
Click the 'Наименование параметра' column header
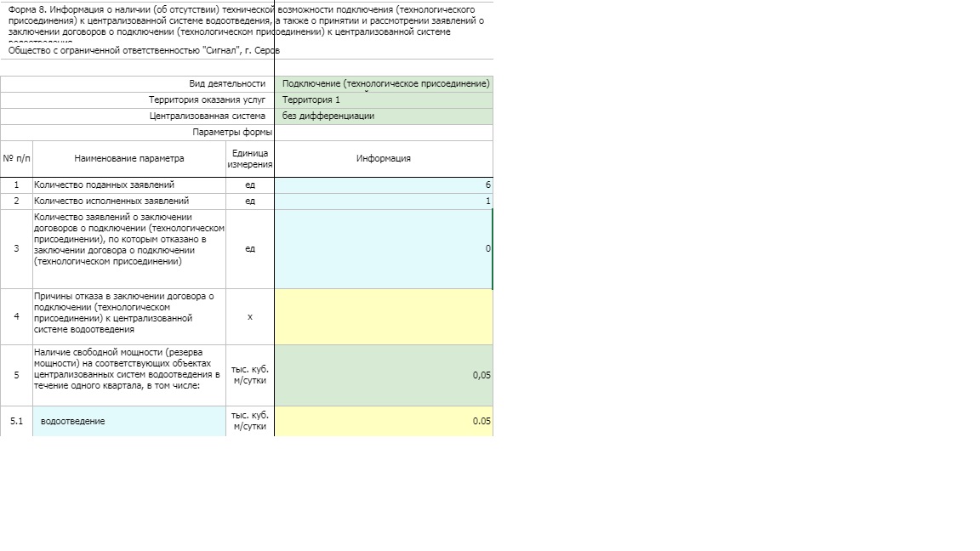[x=129, y=159]
